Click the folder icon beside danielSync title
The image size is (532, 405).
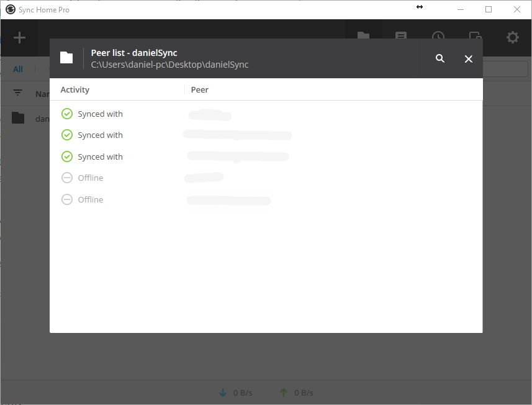[x=66, y=57]
